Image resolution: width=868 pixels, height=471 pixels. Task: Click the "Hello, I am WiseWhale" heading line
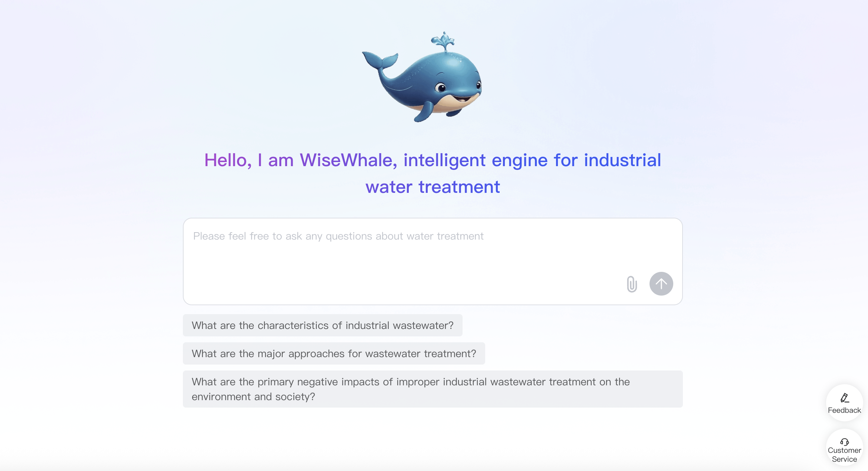(x=433, y=160)
